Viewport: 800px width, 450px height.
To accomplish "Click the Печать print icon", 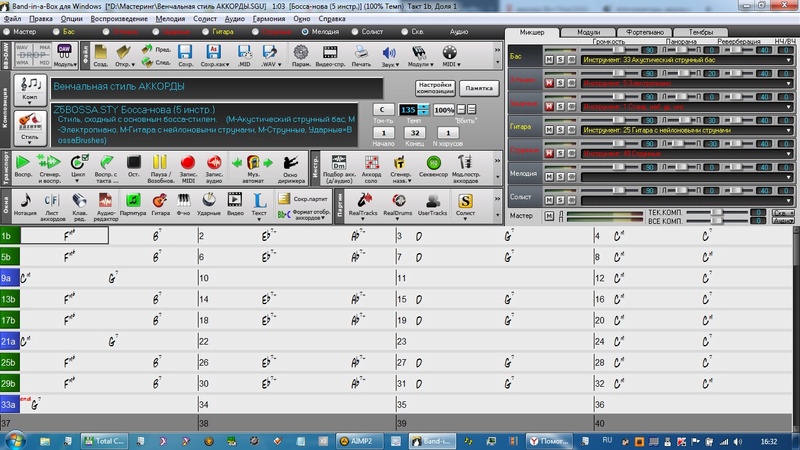I will point(361,53).
